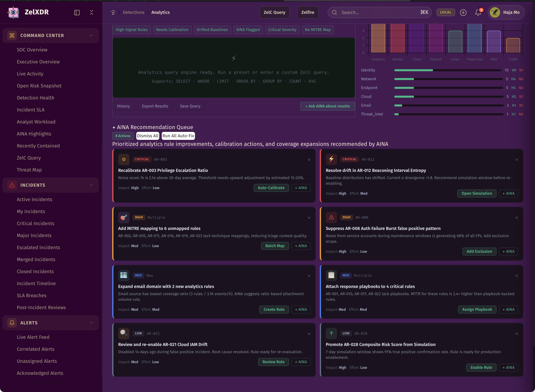Click the Auto-Calibrate button

coord(271,188)
